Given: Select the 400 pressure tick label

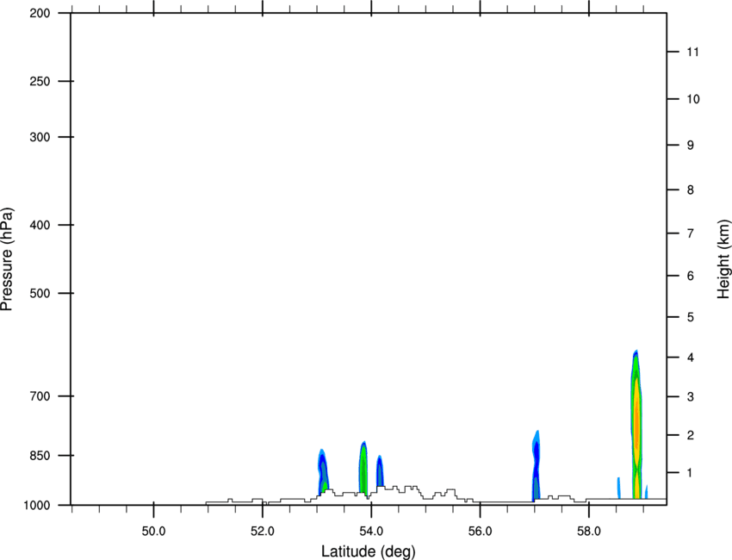Looking at the screenshot, I should tap(40, 225).
